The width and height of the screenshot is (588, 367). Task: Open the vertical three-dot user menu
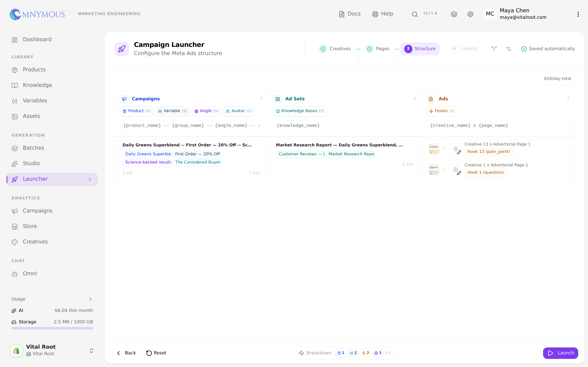pyautogui.click(x=578, y=14)
